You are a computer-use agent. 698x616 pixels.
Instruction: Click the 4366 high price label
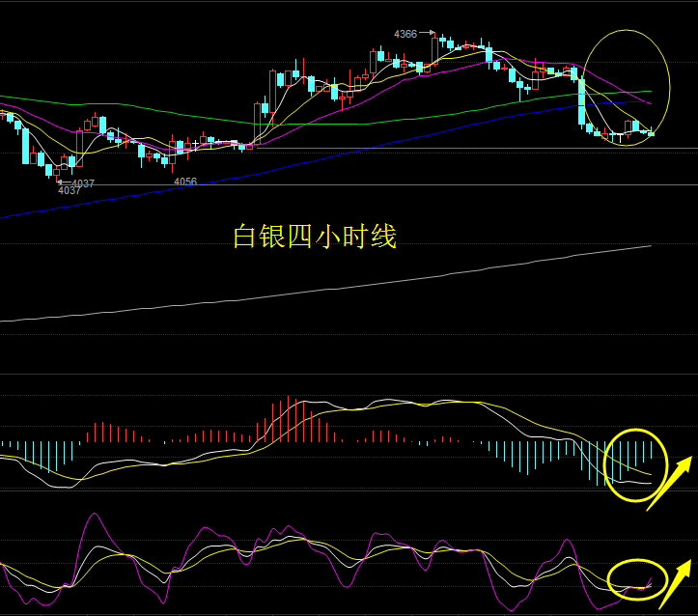[405, 34]
